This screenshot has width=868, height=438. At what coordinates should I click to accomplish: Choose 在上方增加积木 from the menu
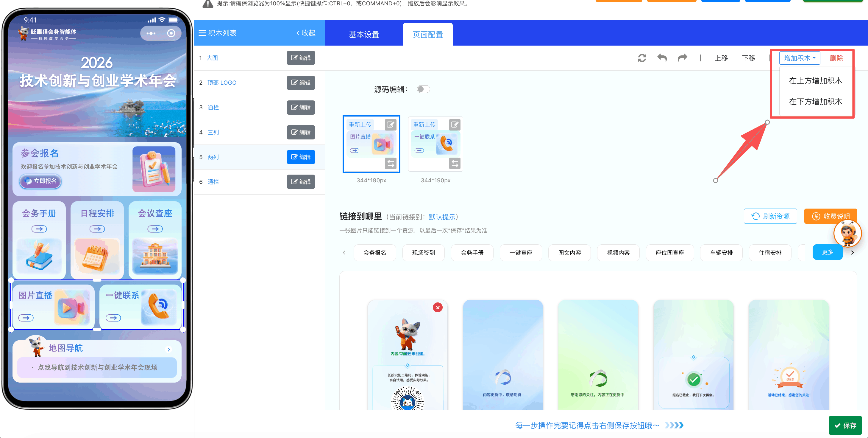coord(815,81)
